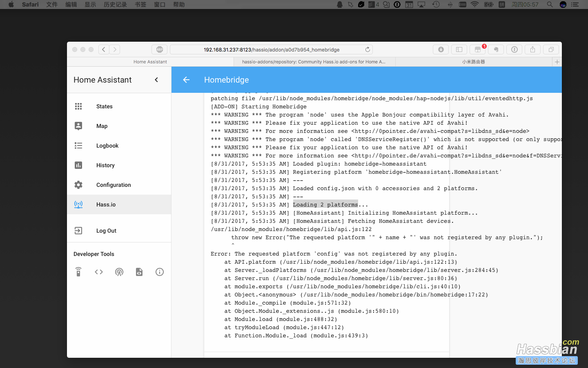Screen dimensions: 588x368
Task: Click the Bluetooth menu bar icon
Action: [x=450, y=4]
